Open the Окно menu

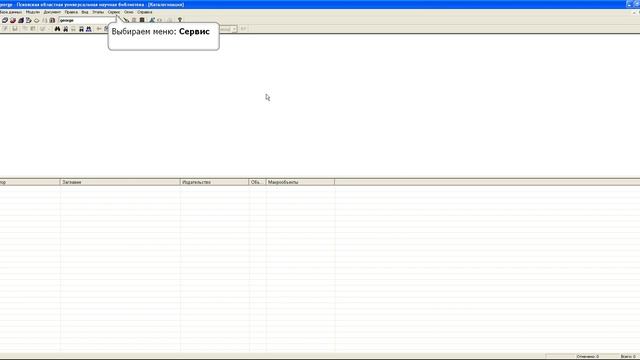pyautogui.click(x=129, y=12)
